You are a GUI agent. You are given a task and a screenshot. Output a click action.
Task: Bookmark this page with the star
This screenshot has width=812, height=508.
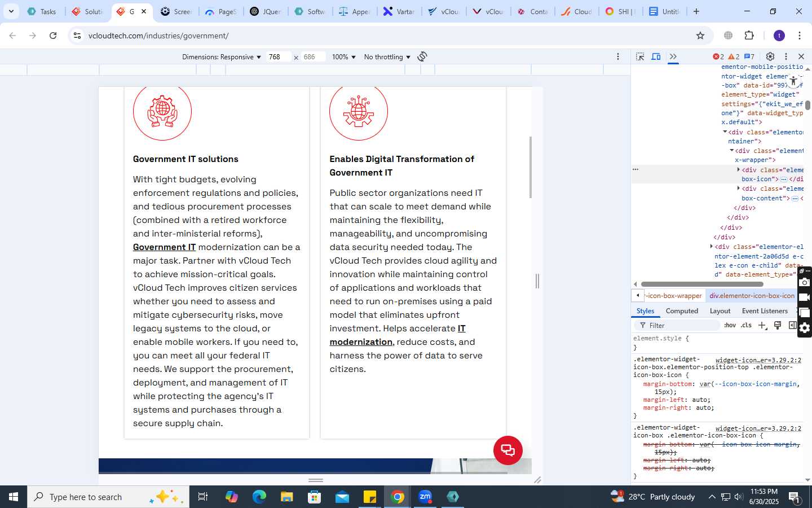point(700,36)
